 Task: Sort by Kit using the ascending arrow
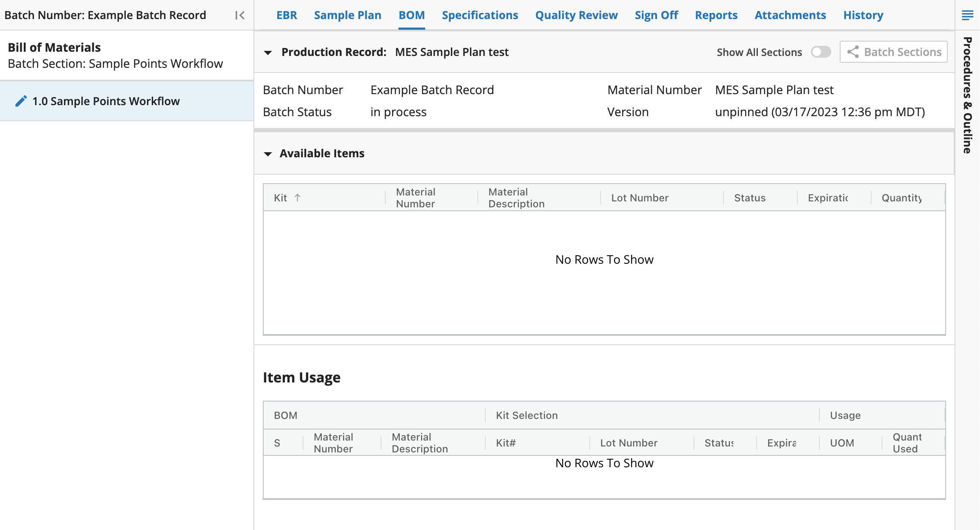pos(298,198)
